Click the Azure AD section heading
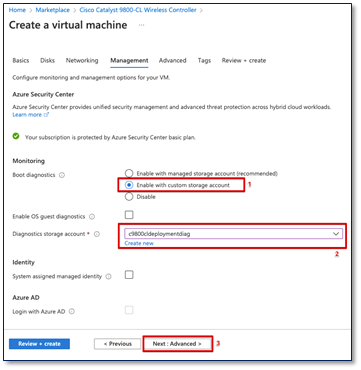This screenshot has width=361, height=370. point(26,297)
